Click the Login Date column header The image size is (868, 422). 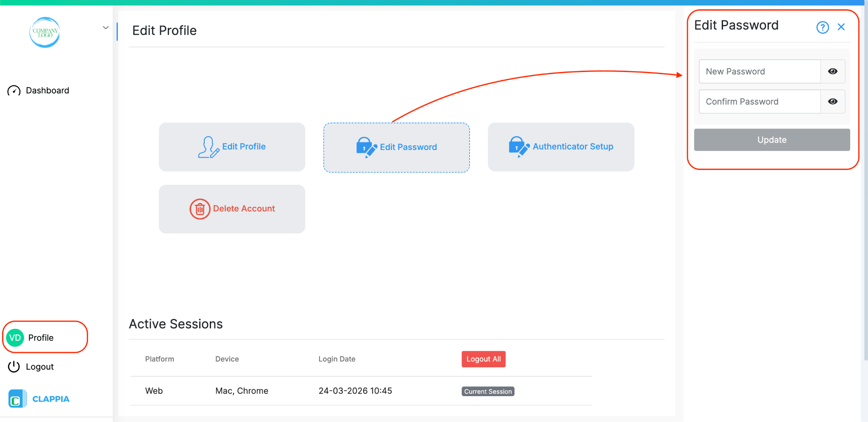(x=337, y=359)
